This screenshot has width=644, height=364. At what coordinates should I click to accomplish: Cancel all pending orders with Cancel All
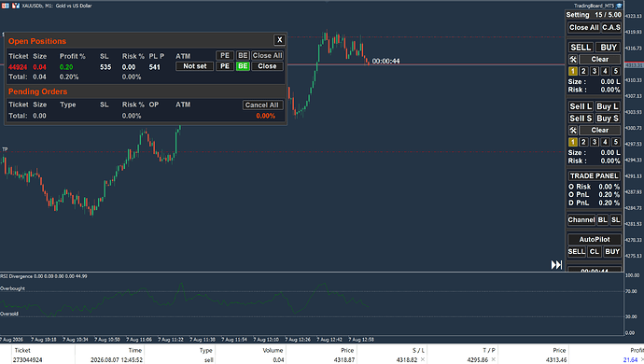[262, 105]
